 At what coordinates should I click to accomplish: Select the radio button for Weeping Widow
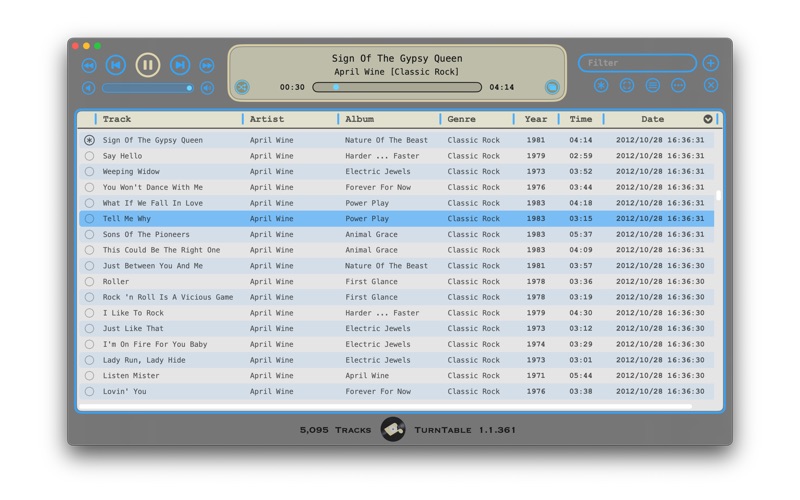tap(89, 171)
